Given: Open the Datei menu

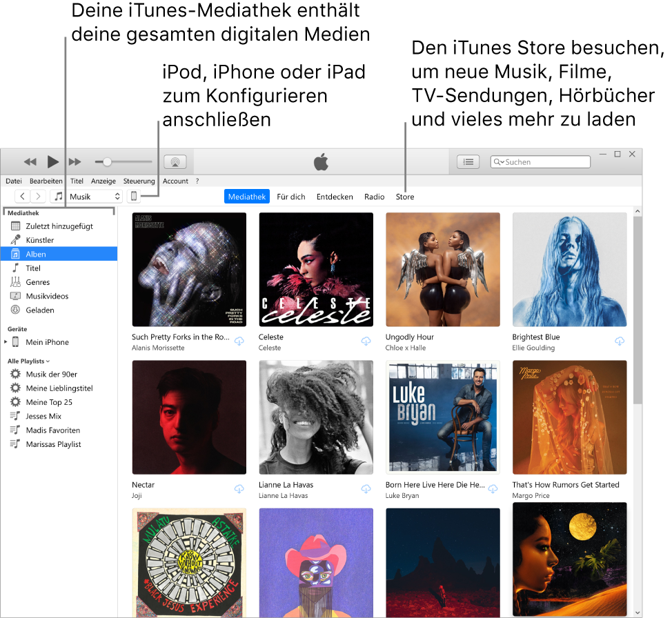Looking at the screenshot, I should (14, 181).
